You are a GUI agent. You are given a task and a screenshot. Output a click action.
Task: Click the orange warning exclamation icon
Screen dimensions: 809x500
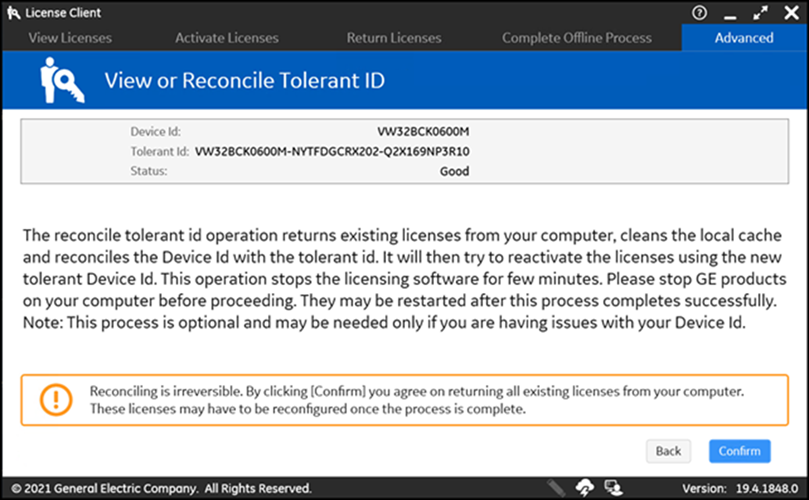pos(56,399)
